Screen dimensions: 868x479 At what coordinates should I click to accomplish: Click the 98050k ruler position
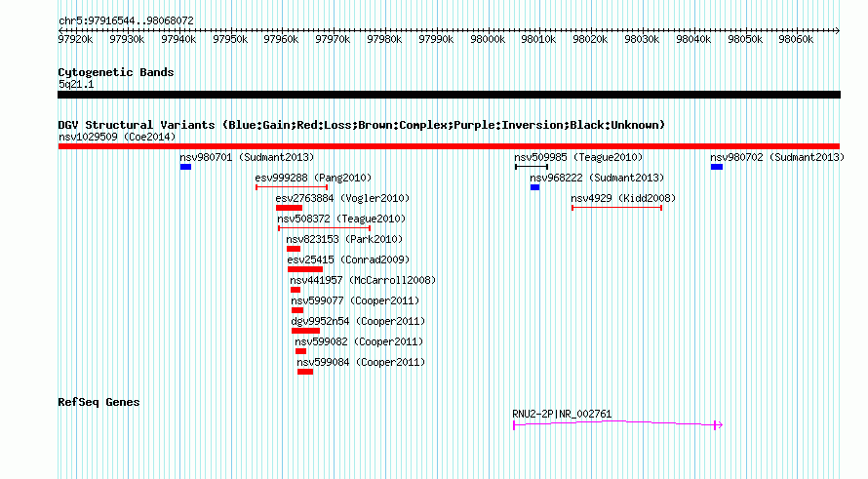coord(744,39)
